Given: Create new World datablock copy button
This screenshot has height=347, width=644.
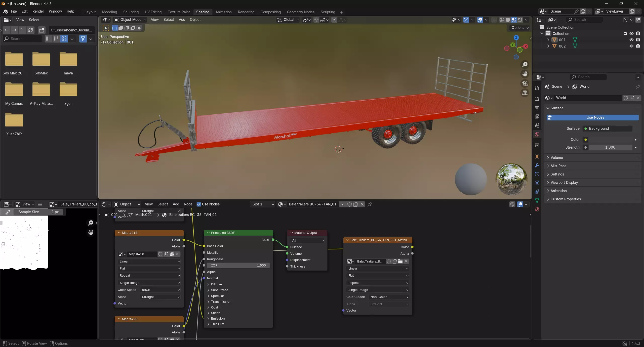Looking at the screenshot, I should 632,98.
